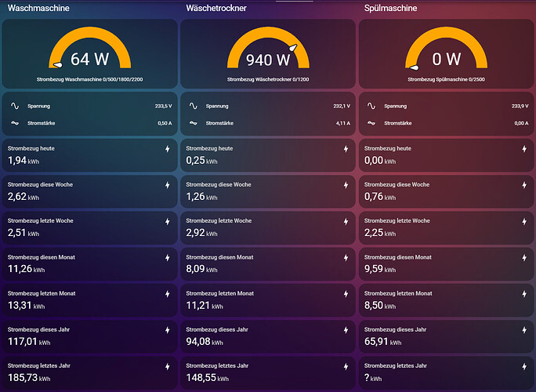Click lightning icon on Waschmaschine Strombezug letzten Monat

coord(168,294)
